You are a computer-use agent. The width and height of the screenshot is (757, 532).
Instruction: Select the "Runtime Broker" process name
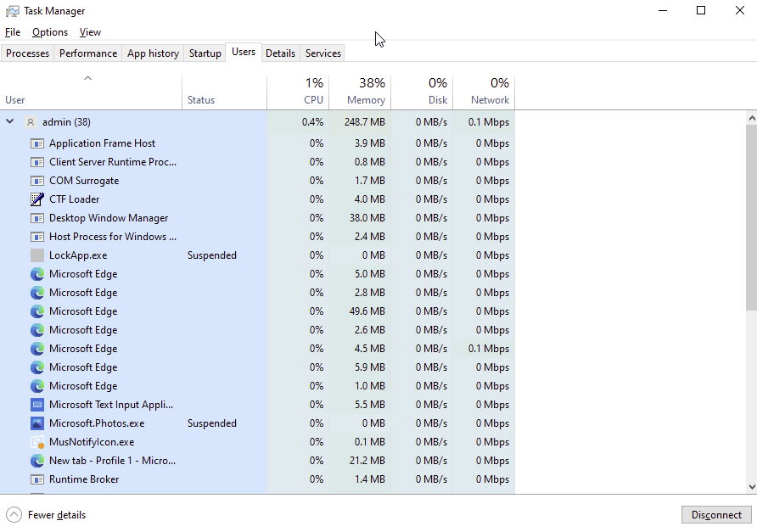84,479
